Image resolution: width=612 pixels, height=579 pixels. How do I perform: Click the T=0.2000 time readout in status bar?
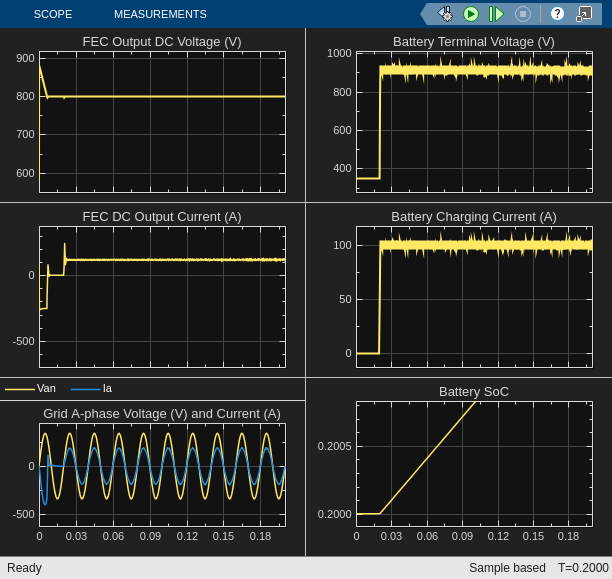coord(583,568)
